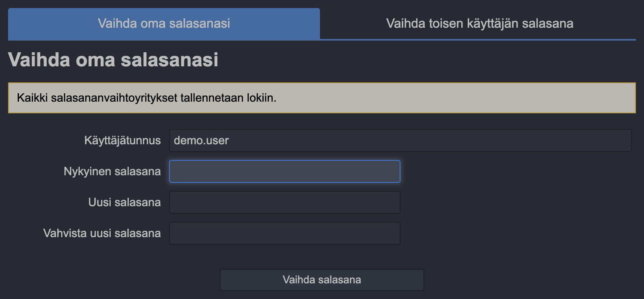
Task: Click "Kaikki" at start of the notice
Action: (x=32, y=98)
